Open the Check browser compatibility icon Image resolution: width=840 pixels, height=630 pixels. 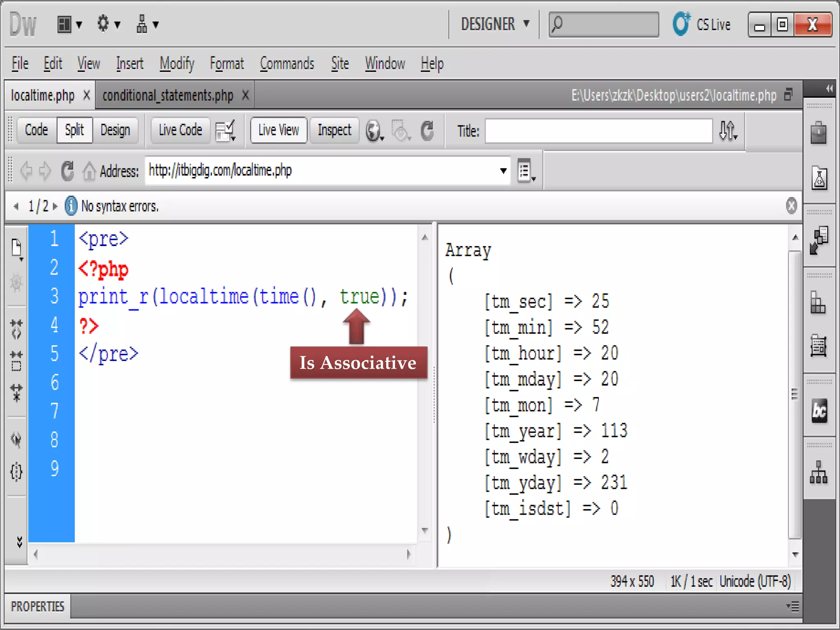[x=225, y=131]
